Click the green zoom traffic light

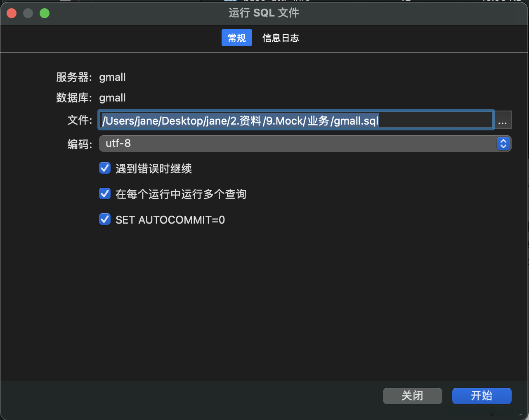[45, 13]
